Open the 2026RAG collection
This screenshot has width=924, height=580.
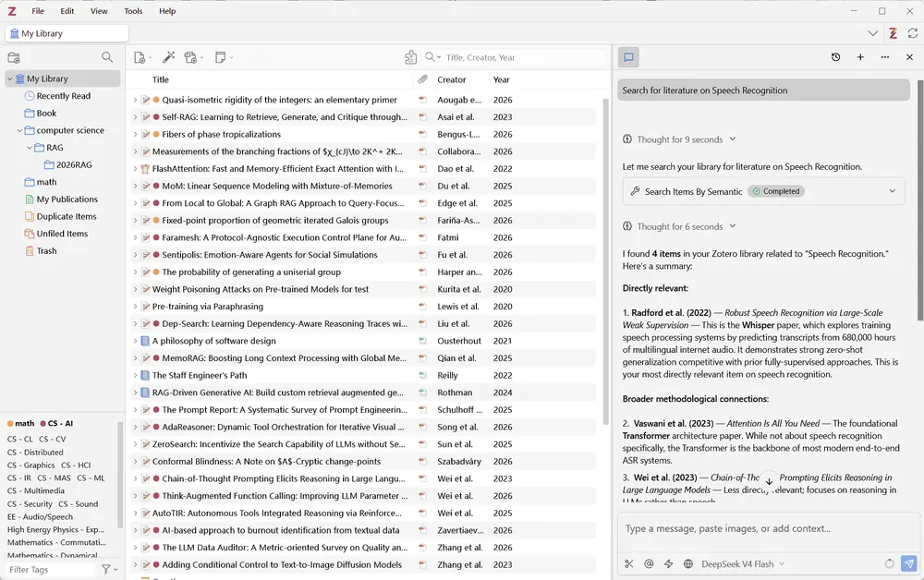pyautogui.click(x=74, y=165)
